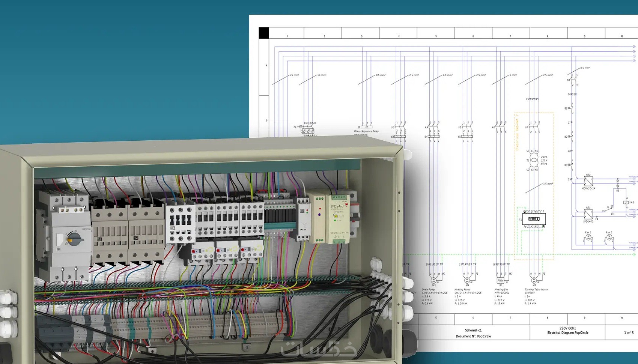Click the 'Turning Table Motor' label

tap(536, 290)
